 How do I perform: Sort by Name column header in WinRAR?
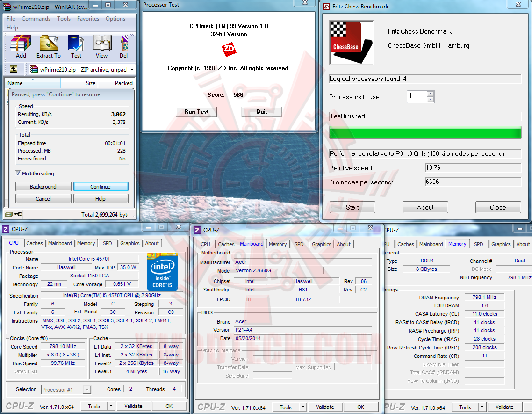pos(33,83)
